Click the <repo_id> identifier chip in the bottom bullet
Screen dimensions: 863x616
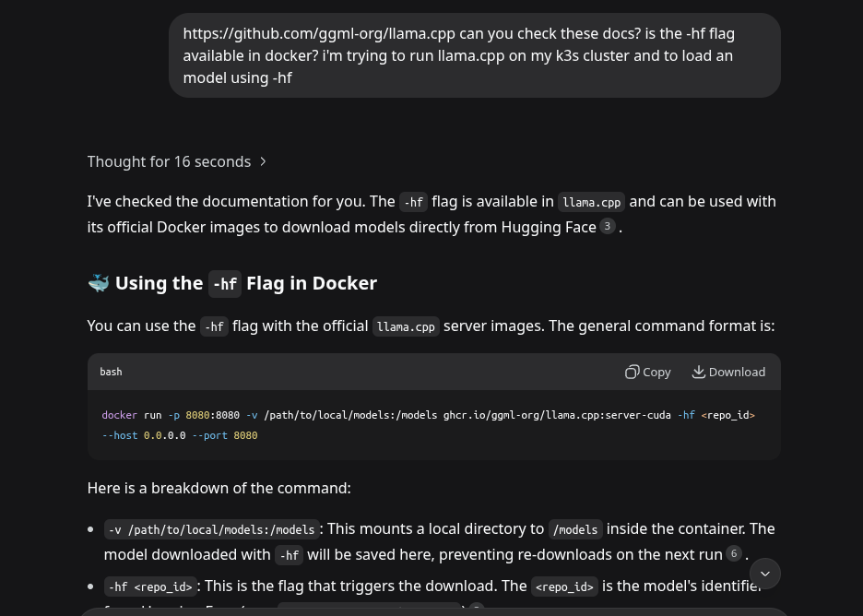coord(564,586)
